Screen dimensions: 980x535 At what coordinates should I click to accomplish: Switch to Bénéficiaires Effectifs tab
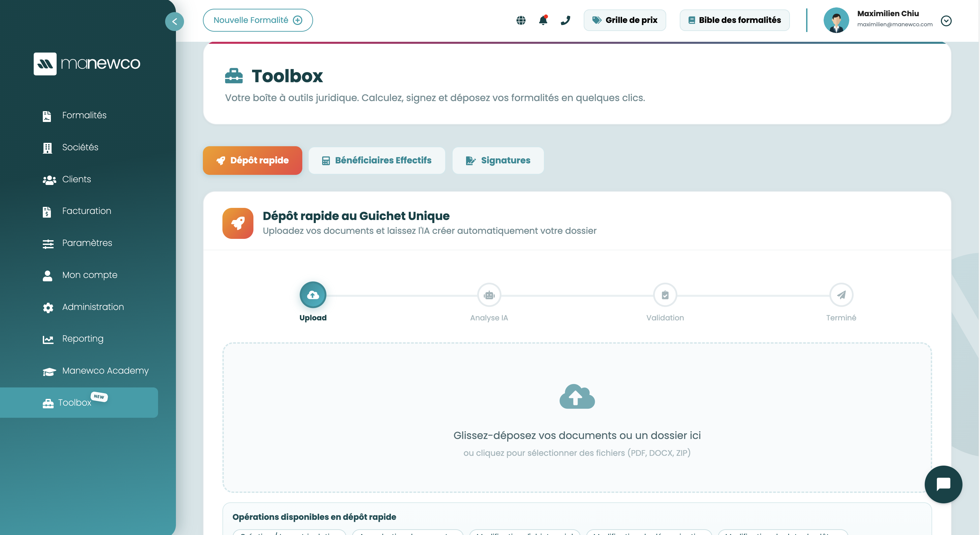377,160
